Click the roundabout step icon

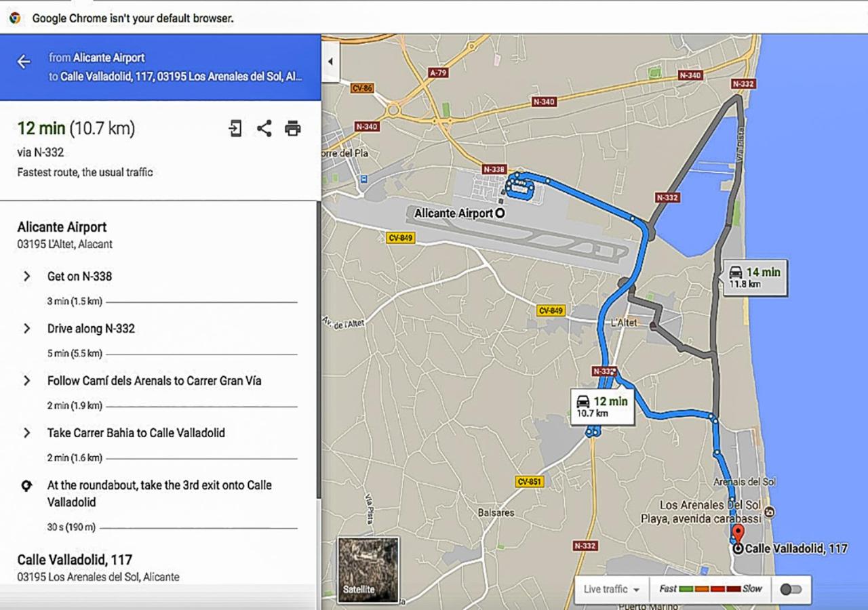[26, 485]
